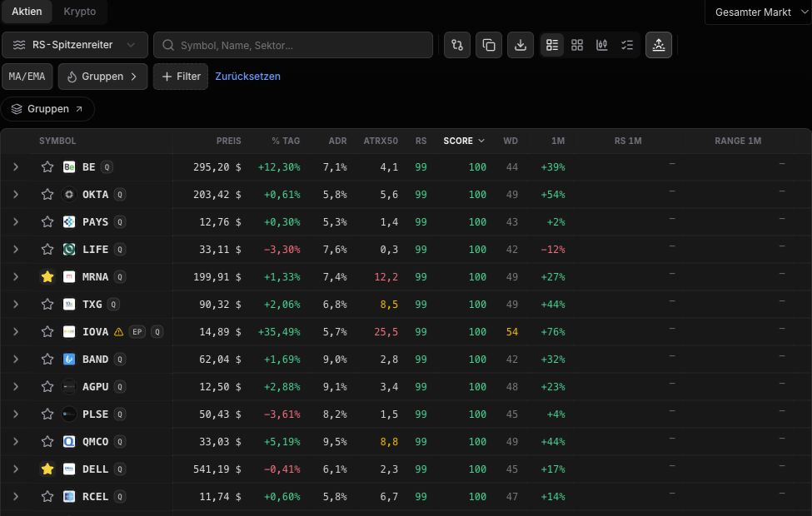Click Zurücksetzen reset link
The height and width of the screenshot is (516, 812).
click(247, 77)
